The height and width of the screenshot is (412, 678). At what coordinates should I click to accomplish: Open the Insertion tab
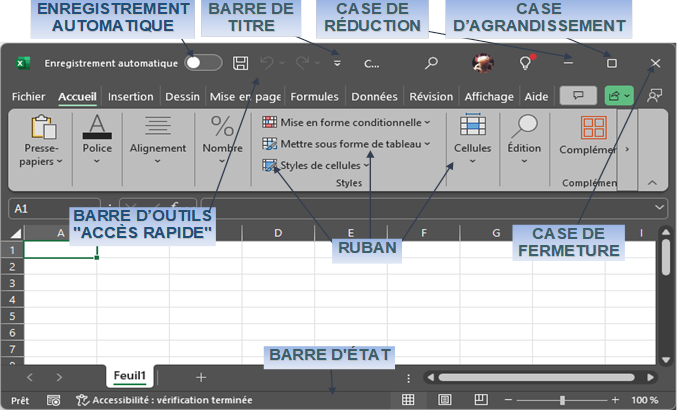coord(131,96)
